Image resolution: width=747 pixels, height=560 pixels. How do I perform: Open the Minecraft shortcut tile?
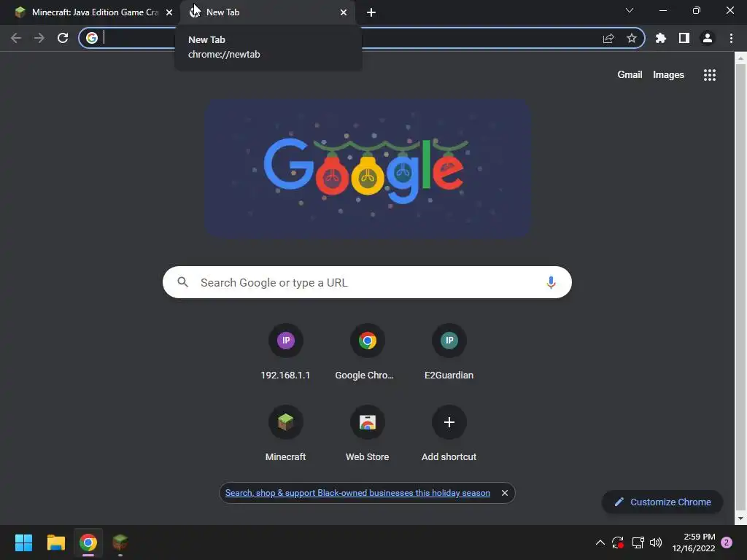point(285,433)
